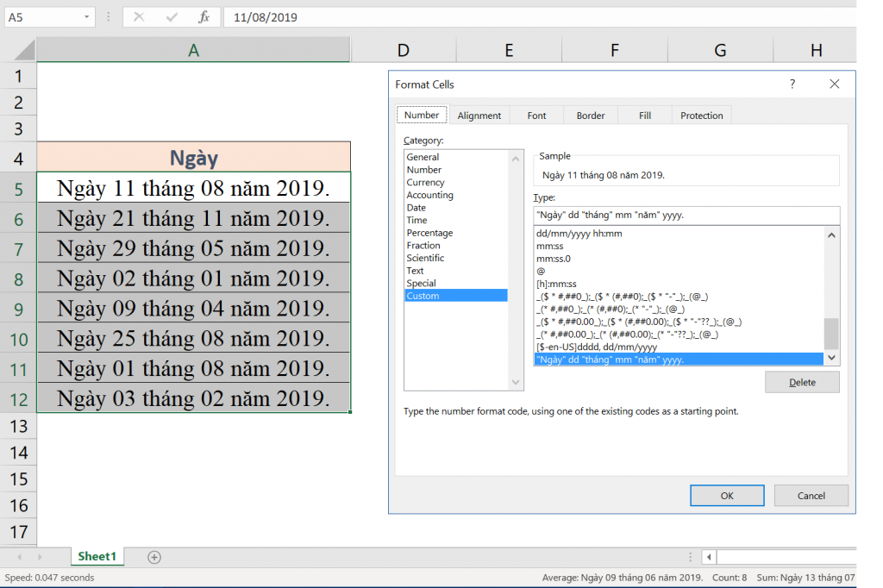Select the Date category

point(416,208)
